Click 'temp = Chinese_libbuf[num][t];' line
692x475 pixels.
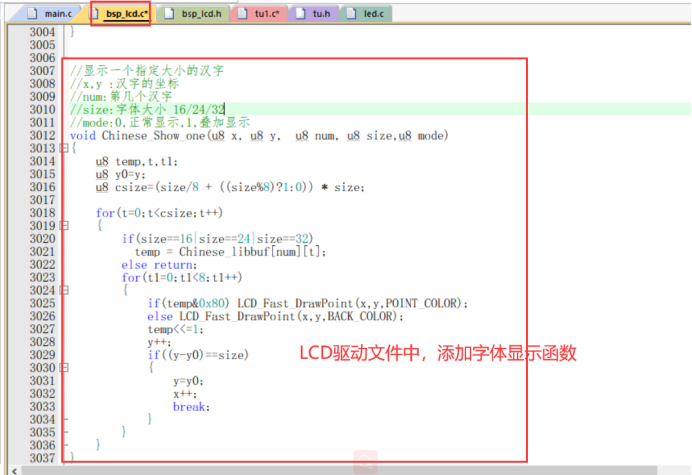(230, 252)
